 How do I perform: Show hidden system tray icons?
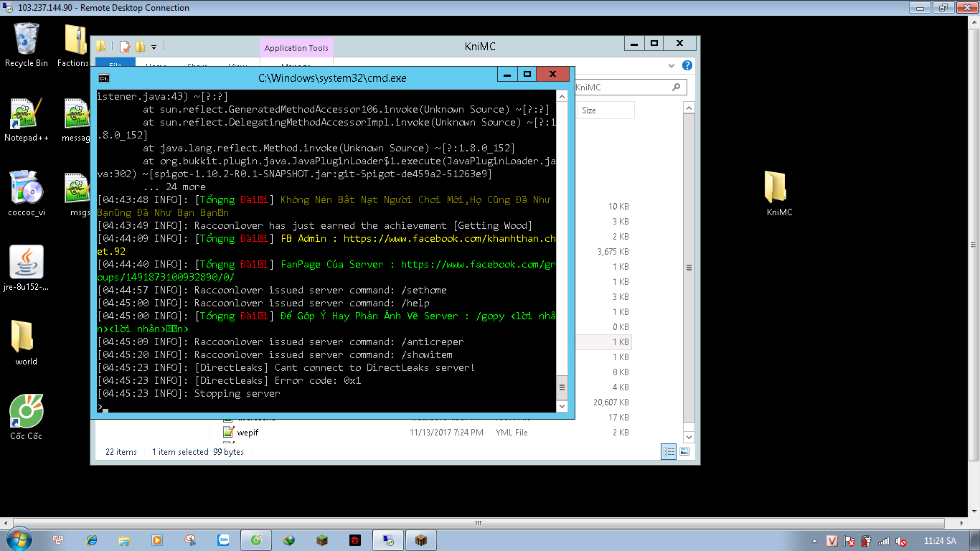[x=814, y=541]
